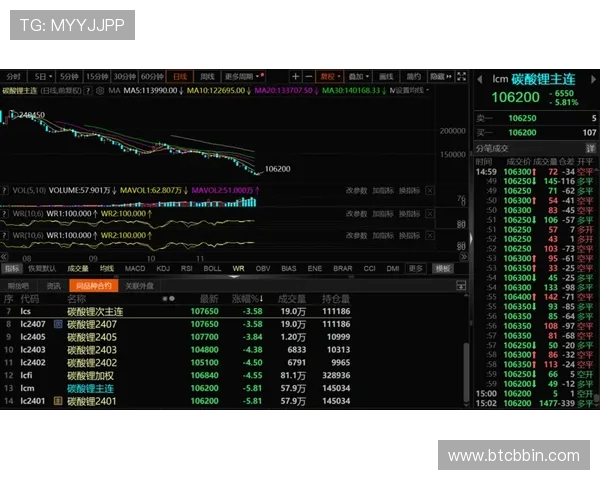Select the 同品种合约 tab

pyautogui.click(x=89, y=286)
